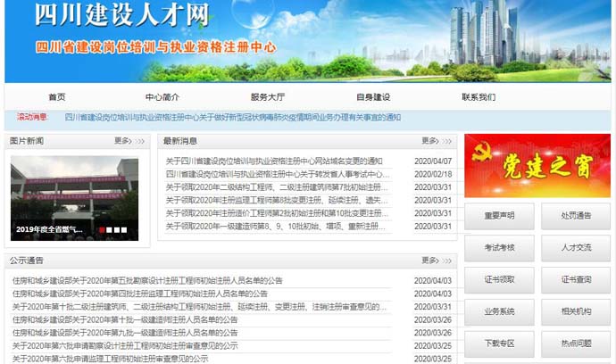616x364 pixels.
Task: Click the 考试考核 button
Action: click(499, 248)
